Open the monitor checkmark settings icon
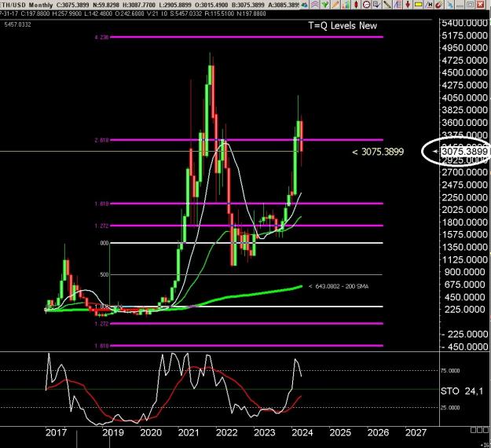 click(376, 5)
